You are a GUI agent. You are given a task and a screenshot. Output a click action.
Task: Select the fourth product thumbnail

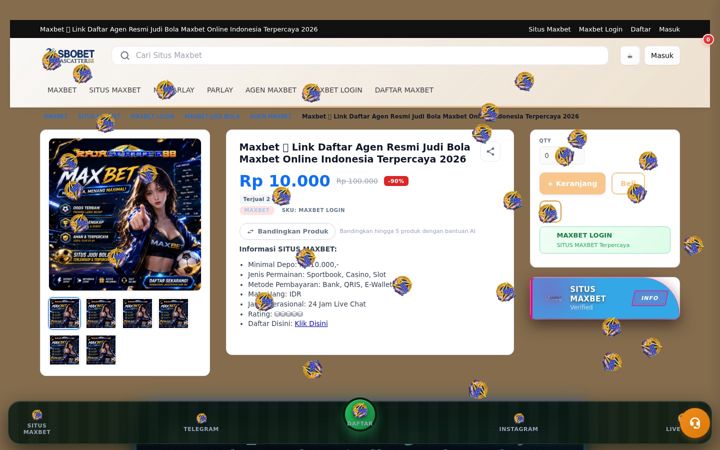174,313
